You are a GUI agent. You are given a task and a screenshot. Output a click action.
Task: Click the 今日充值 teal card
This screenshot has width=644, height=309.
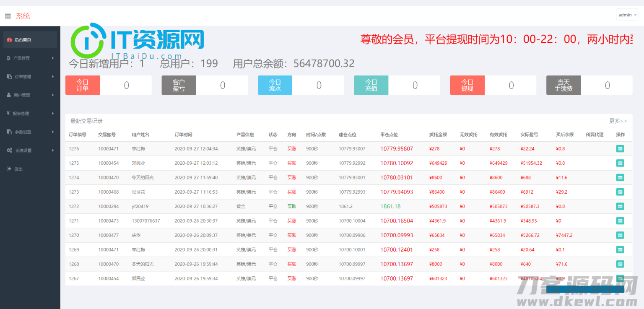[371, 85]
